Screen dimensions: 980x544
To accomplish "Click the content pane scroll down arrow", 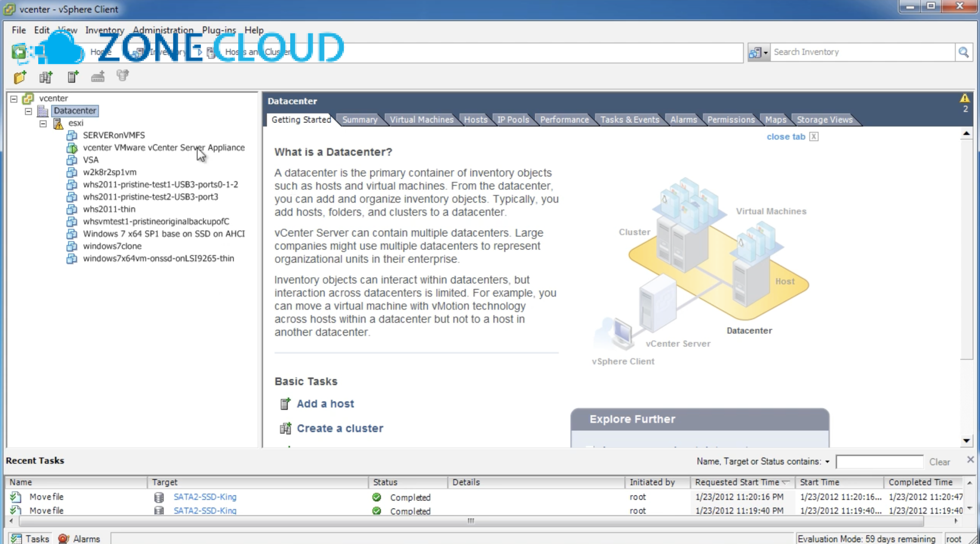I will pos(966,440).
